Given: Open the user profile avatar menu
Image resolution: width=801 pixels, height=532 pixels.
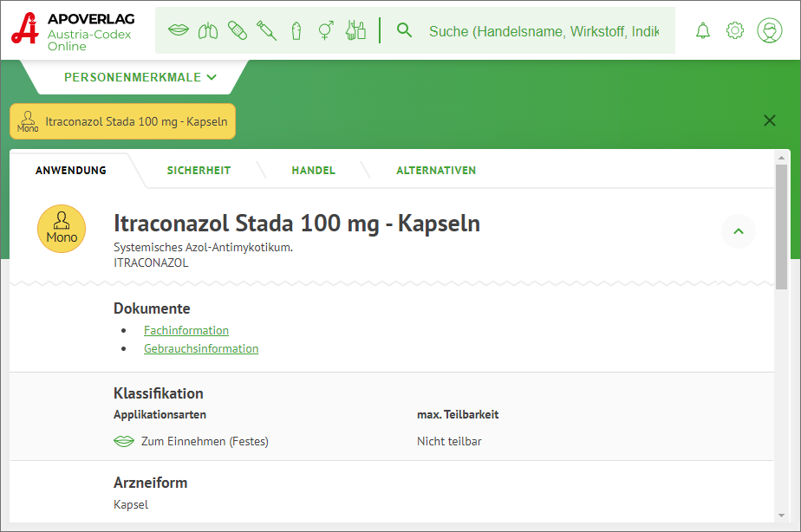Looking at the screenshot, I should point(769,31).
